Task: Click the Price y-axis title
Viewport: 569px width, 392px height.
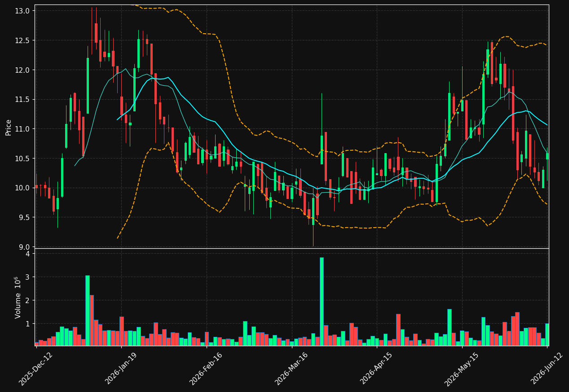Action: point(9,127)
